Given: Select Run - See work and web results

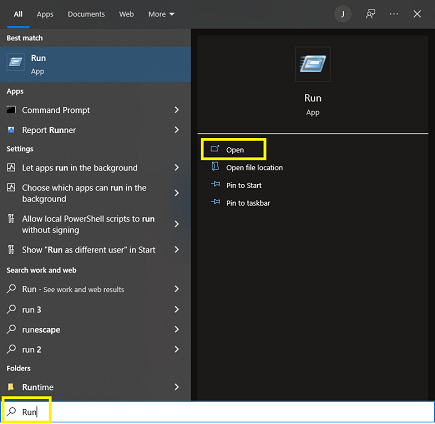Looking at the screenshot, I should (95, 289).
